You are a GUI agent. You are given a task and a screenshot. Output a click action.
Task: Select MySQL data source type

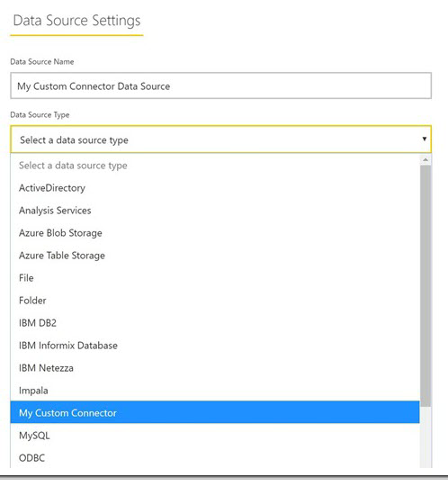[x=215, y=436]
